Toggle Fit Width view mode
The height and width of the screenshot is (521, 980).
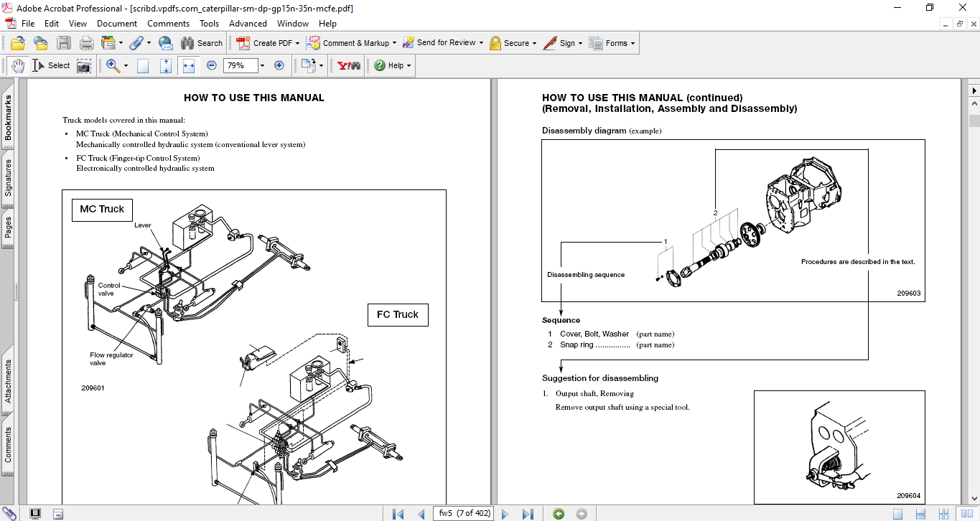pyautogui.click(x=189, y=65)
